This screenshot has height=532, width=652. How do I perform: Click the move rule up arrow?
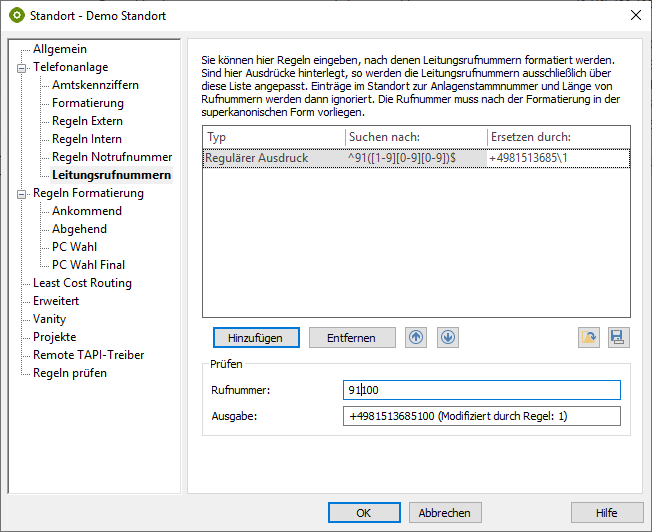click(416, 338)
